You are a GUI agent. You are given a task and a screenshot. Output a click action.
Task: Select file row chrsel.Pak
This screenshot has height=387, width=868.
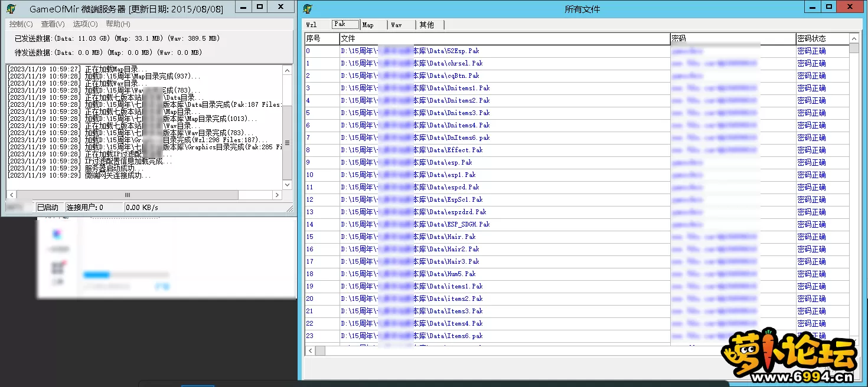577,63
